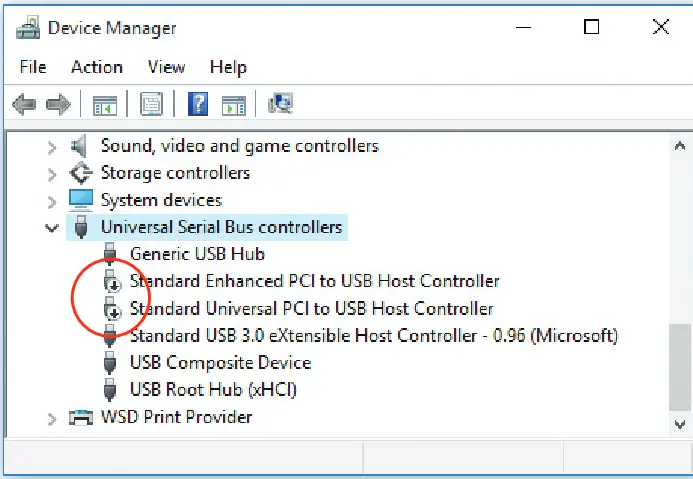The height and width of the screenshot is (479, 693).
Task: Open Properties using the toolbar icon
Action: 151,104
